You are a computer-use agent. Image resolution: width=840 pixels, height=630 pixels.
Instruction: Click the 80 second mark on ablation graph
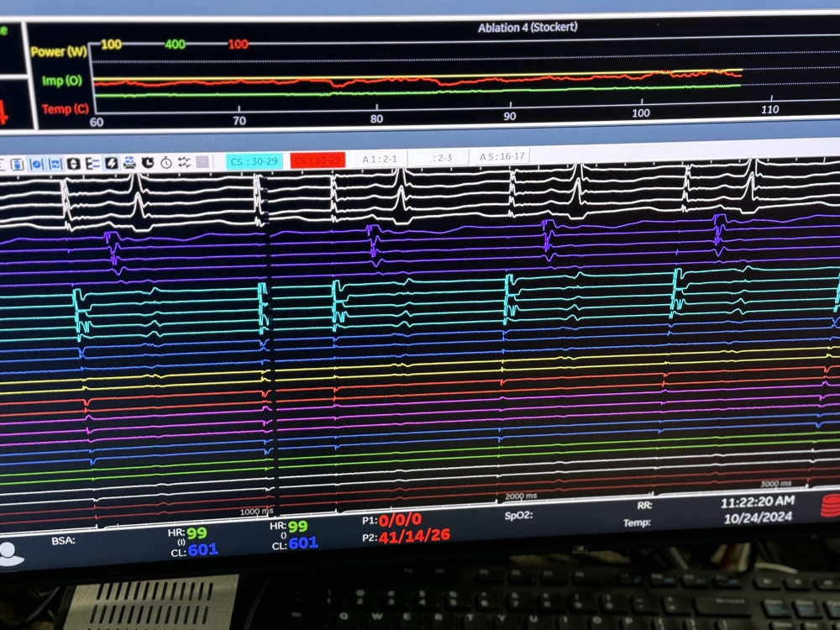click(x=376, y=118)
